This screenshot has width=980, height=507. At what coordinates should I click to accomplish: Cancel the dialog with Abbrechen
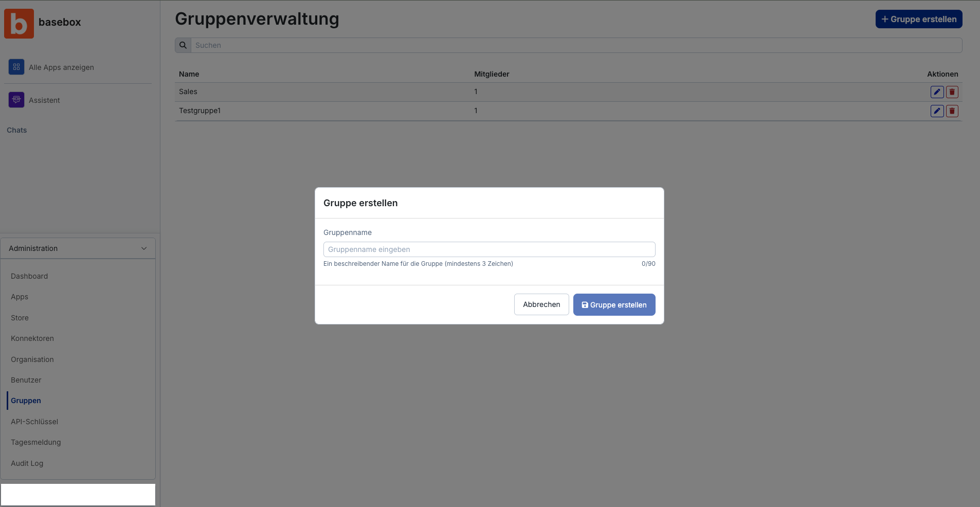click(x=541, y=304)
